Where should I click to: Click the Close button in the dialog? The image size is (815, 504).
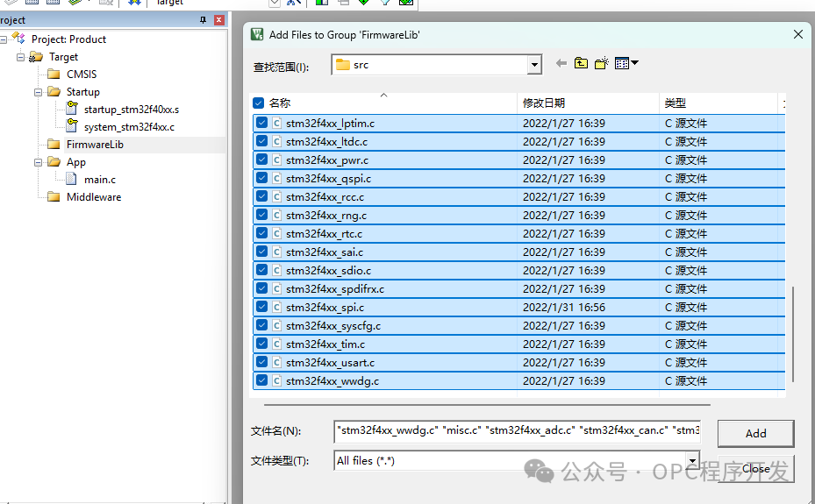[x=755, y=469]
